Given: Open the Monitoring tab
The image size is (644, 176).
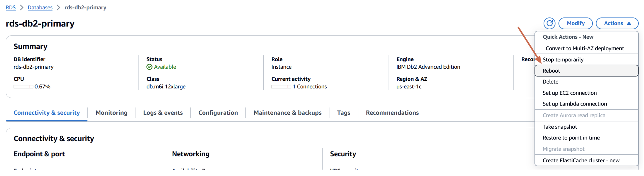Looking at the screenshot, I should click(111, 113).
